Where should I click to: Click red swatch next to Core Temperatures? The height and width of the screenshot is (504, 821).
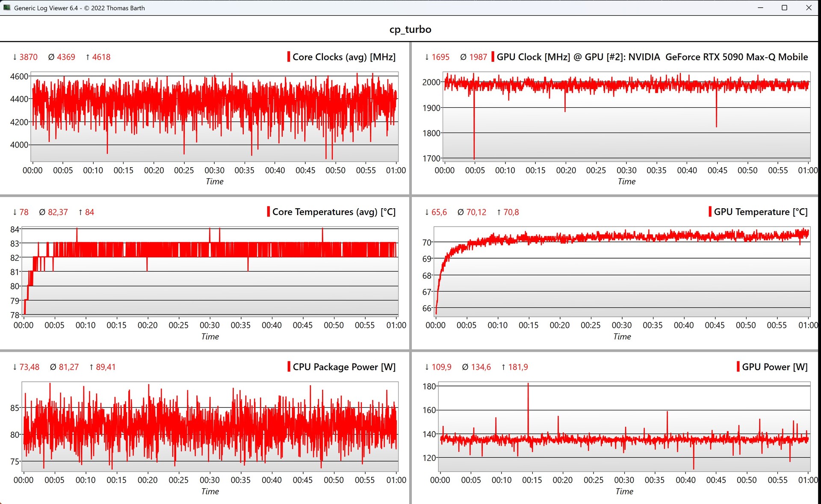click(269, 212)
